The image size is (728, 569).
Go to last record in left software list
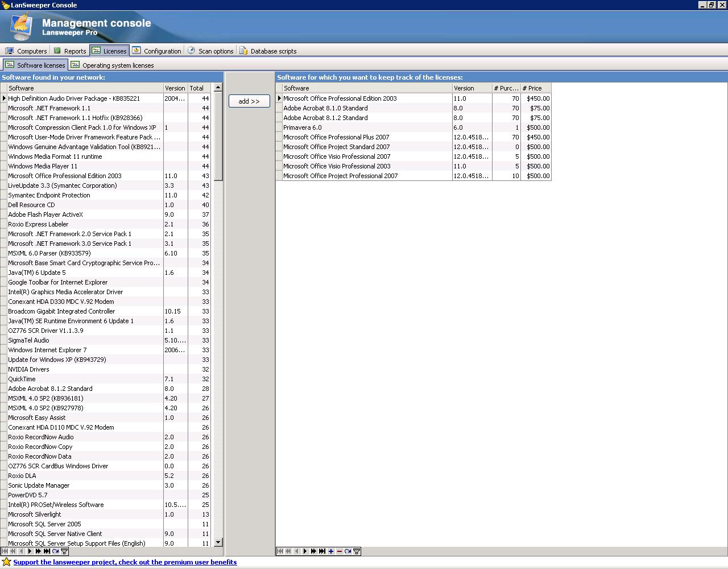point(47,551)
